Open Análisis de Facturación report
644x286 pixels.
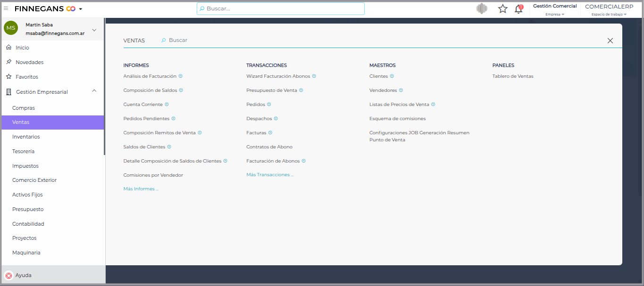[x=150, y=76]
